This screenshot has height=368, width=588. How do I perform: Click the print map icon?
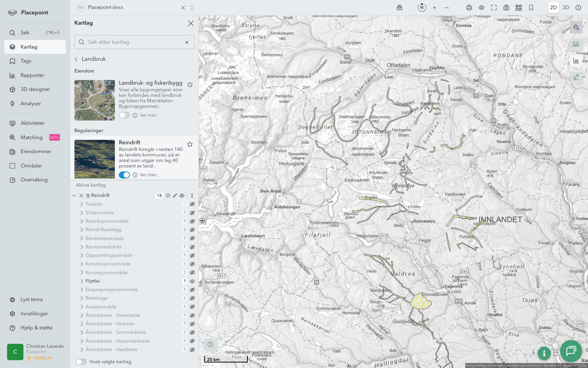(x=469, y=7)
